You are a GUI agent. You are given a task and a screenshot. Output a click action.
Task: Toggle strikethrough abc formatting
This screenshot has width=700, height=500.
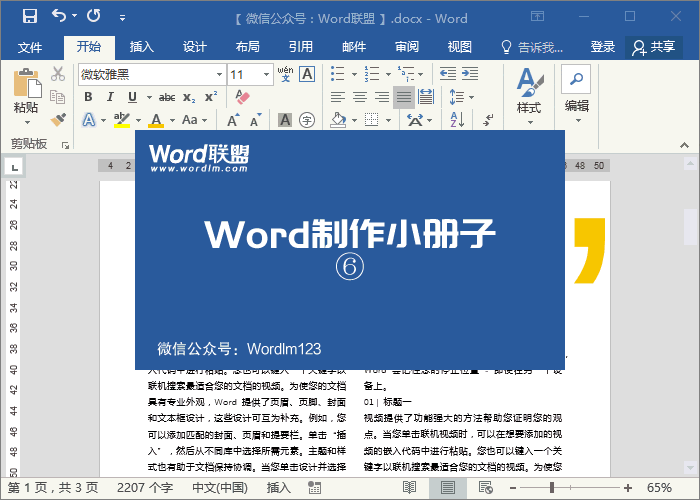[x=167, y=97]
